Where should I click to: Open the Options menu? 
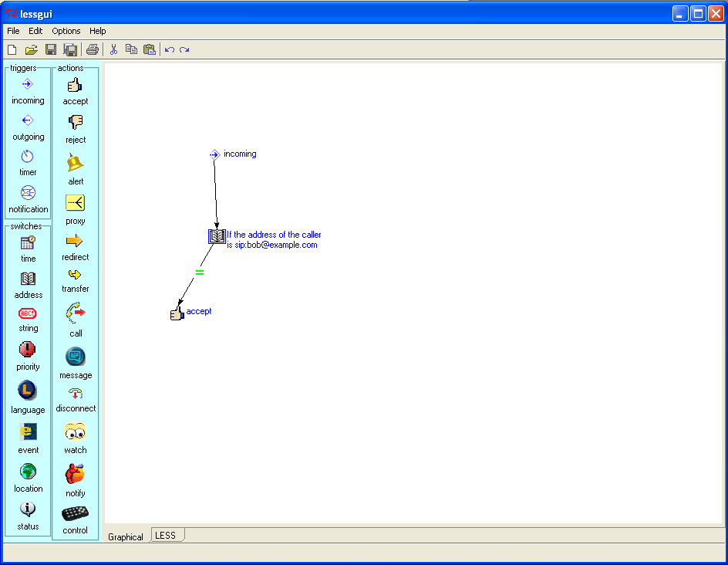pyautogui.click(x=66, y=31)
